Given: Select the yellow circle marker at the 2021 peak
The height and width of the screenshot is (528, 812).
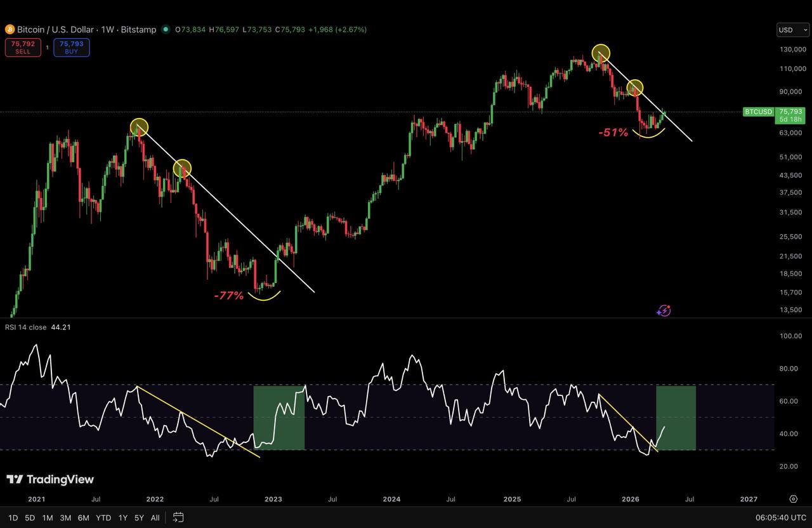Looking at the screenshot, I should 140,128.
